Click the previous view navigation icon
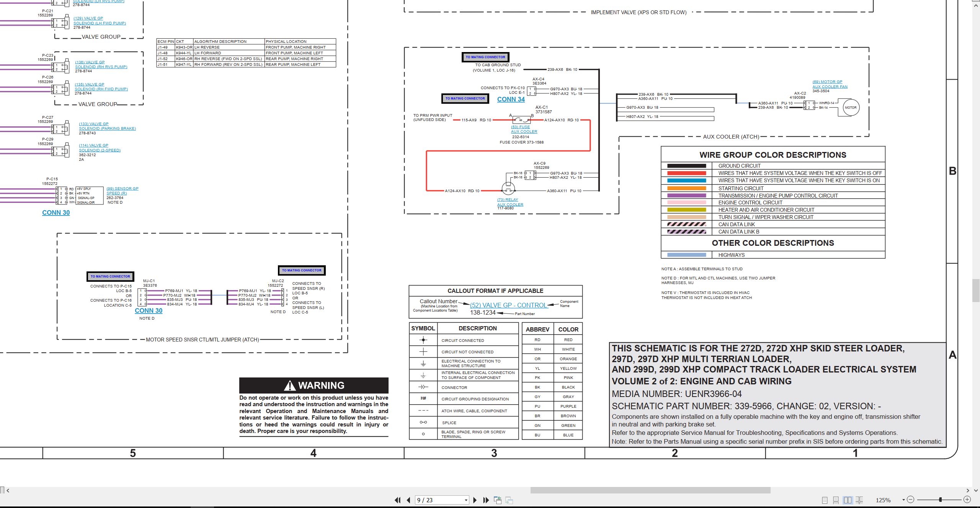 tap(498, 500)
